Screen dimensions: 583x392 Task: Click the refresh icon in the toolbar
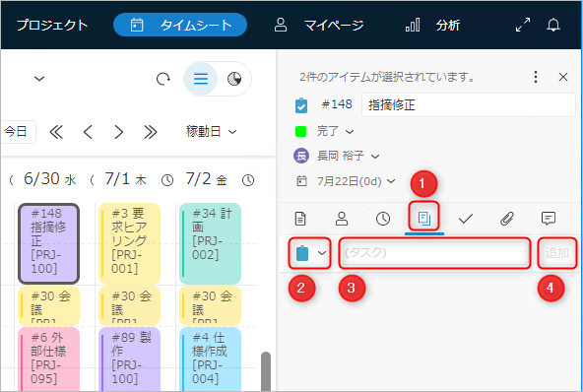(162, 79)
